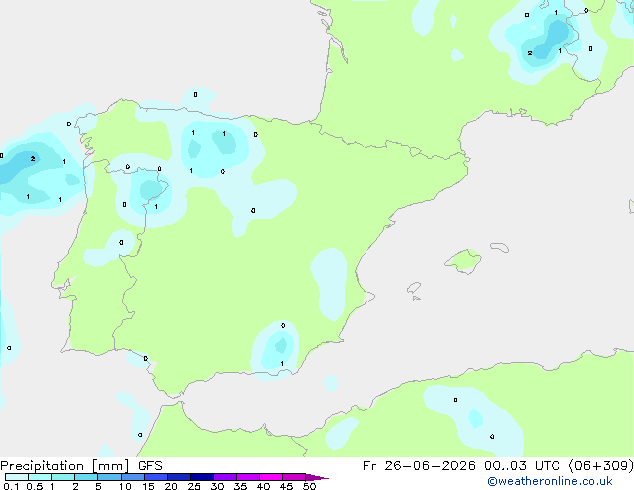Click the 0.1–0.5 mm palest legend swatch
Viewport: 634px width, 490px height.
(x=17, y=477)
